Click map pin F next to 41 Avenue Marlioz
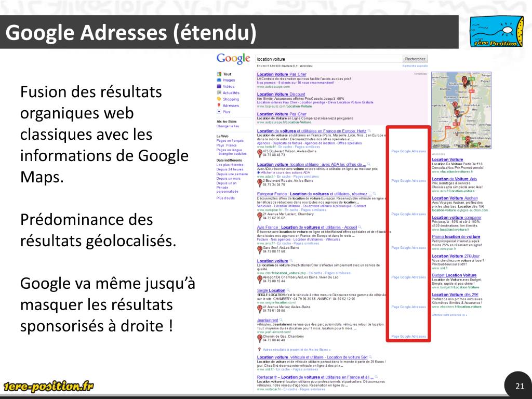532x399 pixels. [x=260, y=309]
